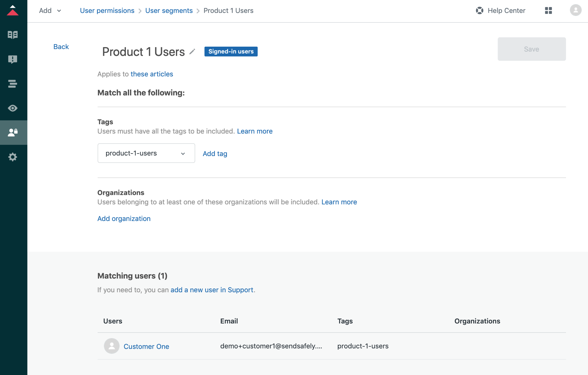Select the User permissions lock icon

(13, 132)
